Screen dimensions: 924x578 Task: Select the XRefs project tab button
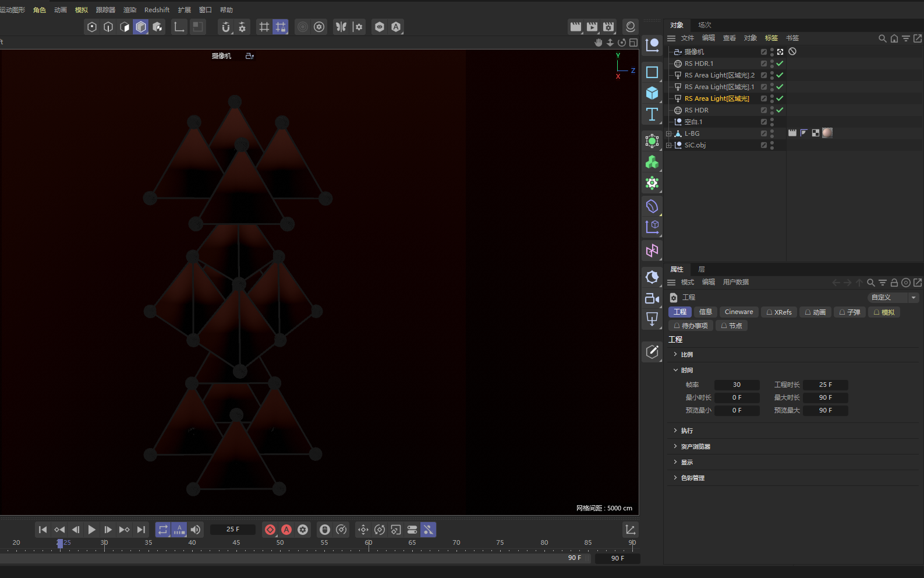[779, 312]
